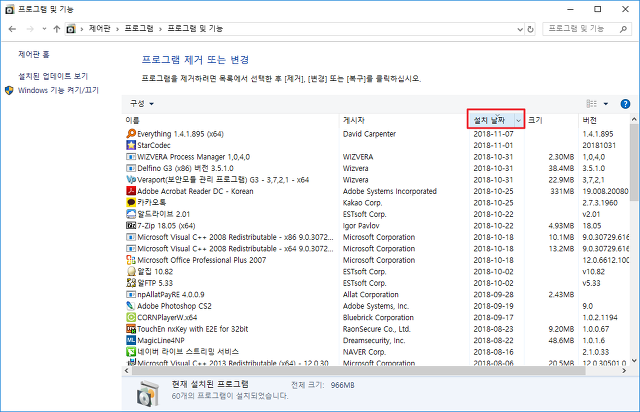Select the TouchEn nxKey program icon
The width and height of the screenshot is (640, 412).
pyautogui.click(x=131, y=329)
